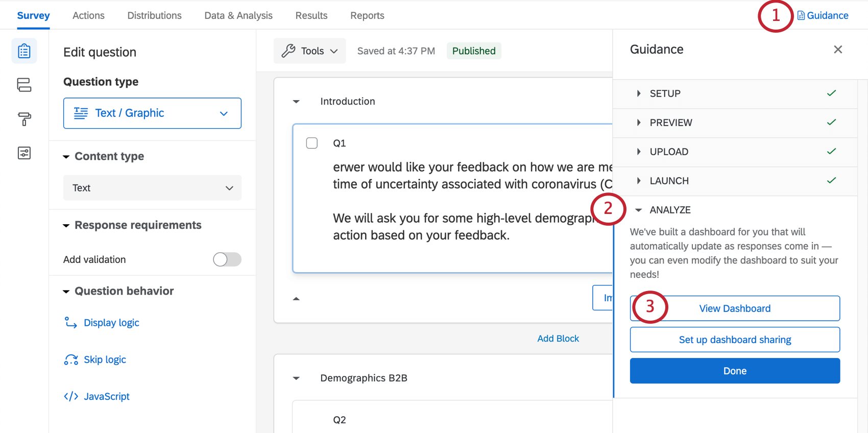Toggle the Add validation switch

(227, 259)
